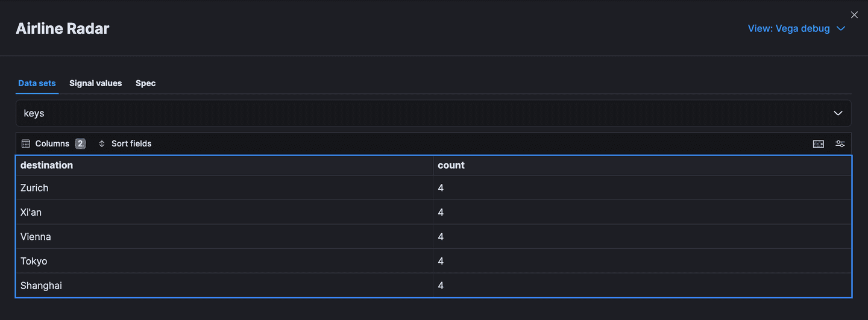Click the Shanghai destination cell

click(41, 286)
